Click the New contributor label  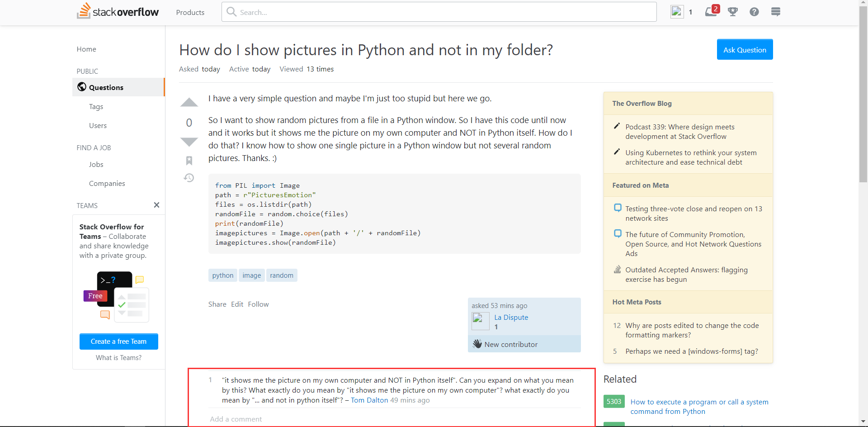511,344
